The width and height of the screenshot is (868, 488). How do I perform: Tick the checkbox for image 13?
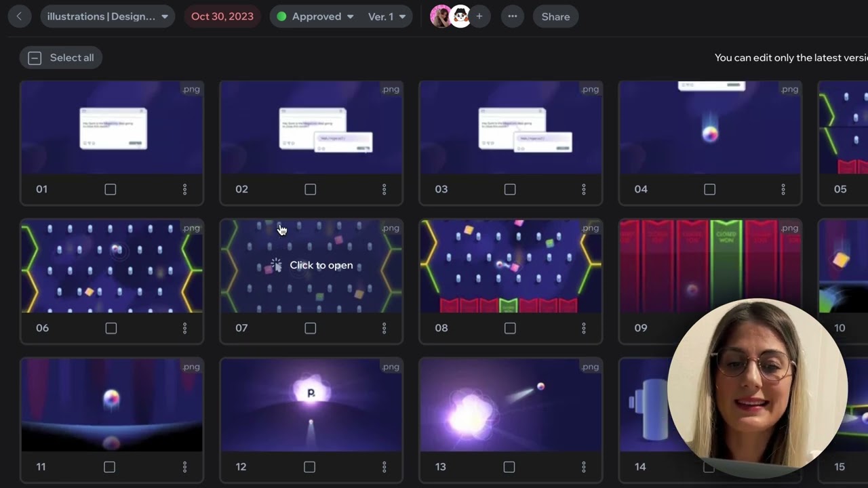tap(509, 467)
